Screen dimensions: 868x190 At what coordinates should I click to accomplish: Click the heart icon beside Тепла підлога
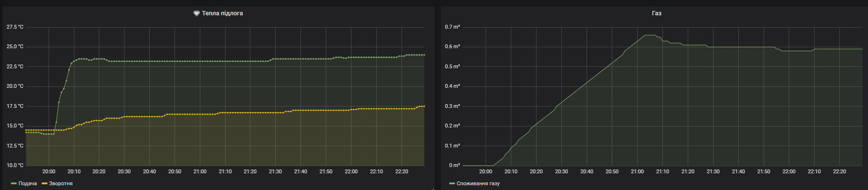coord(196,13)
